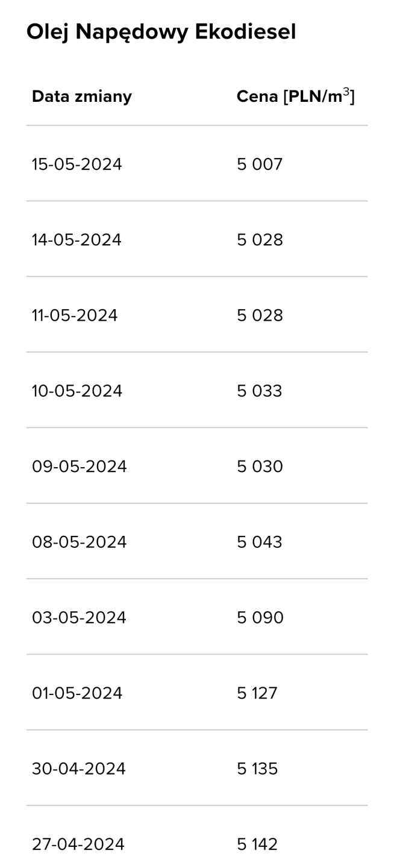The height and width of the screenshot is (868, 394).
Task: Select the 14-05-2024 date cell
Action: [77, 240]
